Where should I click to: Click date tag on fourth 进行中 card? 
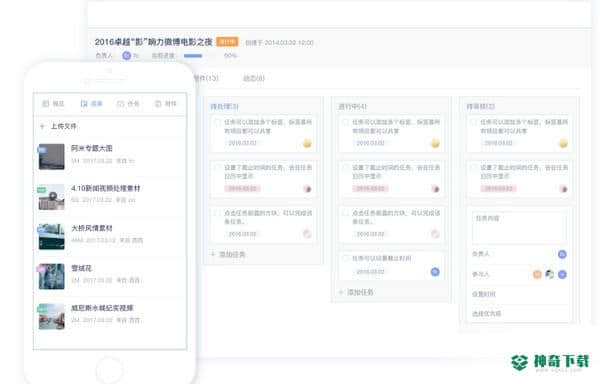coord(370,272)
